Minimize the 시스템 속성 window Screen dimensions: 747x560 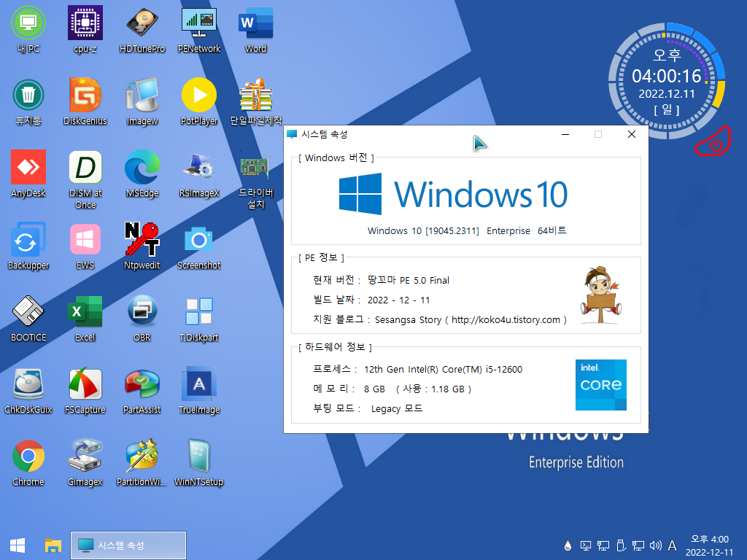pyautogui.click(x=565, y=134)
